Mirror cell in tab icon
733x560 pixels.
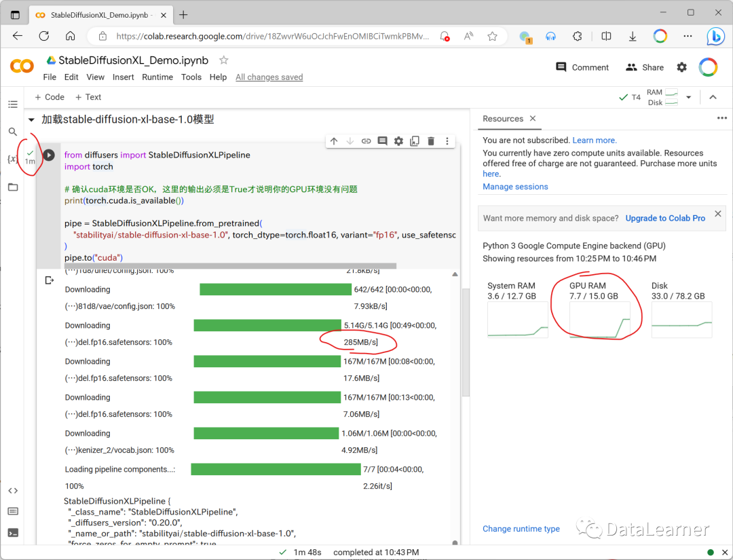[415, 141]
